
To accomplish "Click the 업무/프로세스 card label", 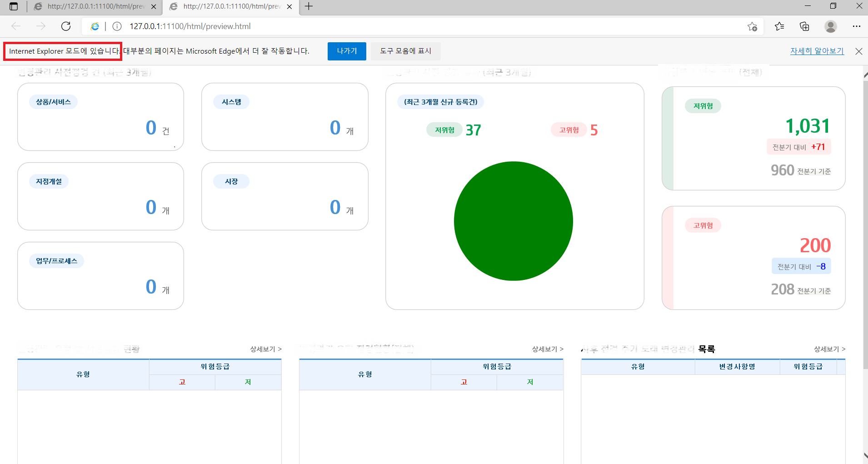I will [57, 261].
